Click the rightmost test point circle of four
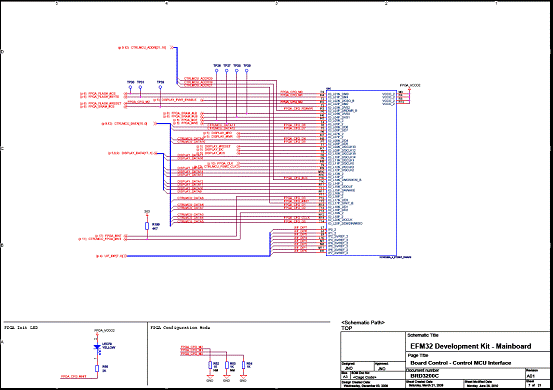Viewport: 553px width, 390px height. (247, 71)
